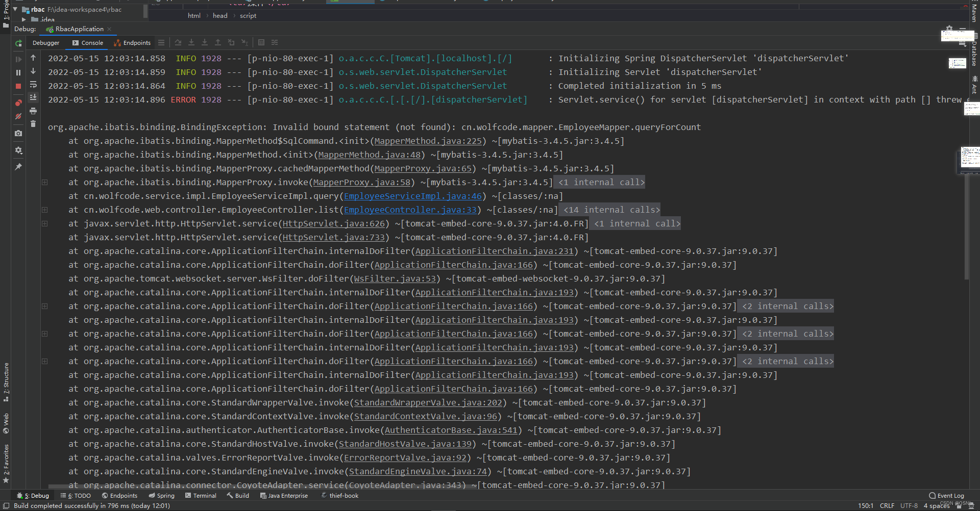Collapse the rbac project node

[15, 9]
